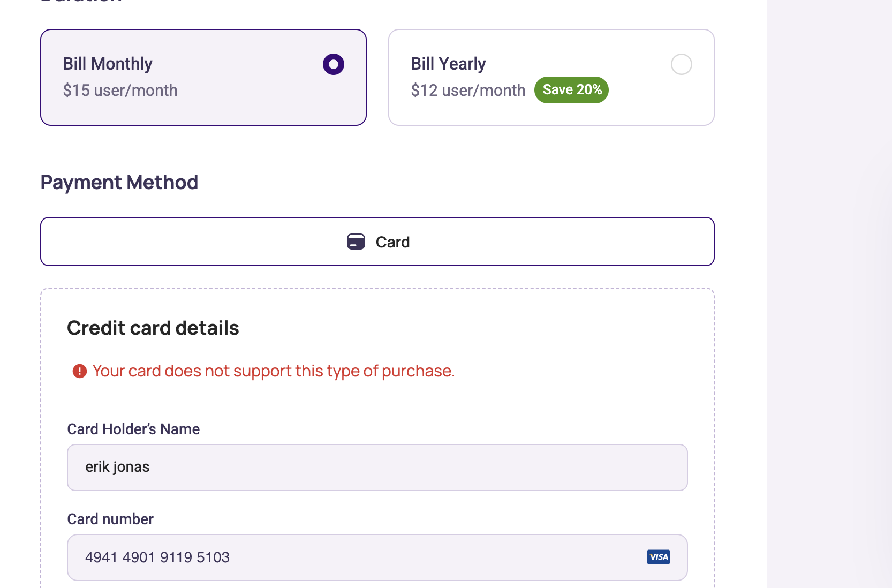Select the Bill Monthly radio button

(333, 64)
